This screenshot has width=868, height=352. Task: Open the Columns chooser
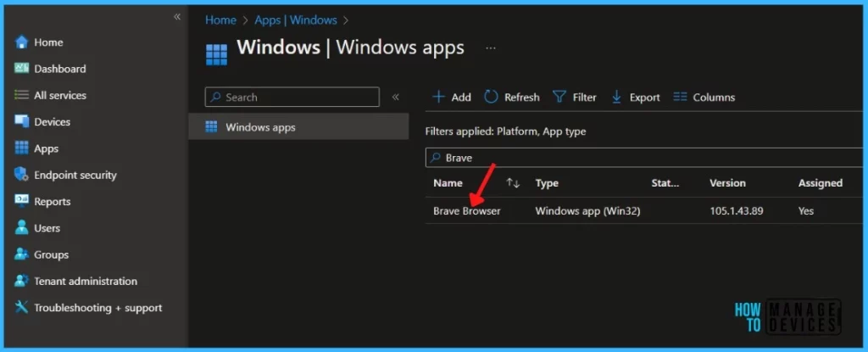(704, 97)
